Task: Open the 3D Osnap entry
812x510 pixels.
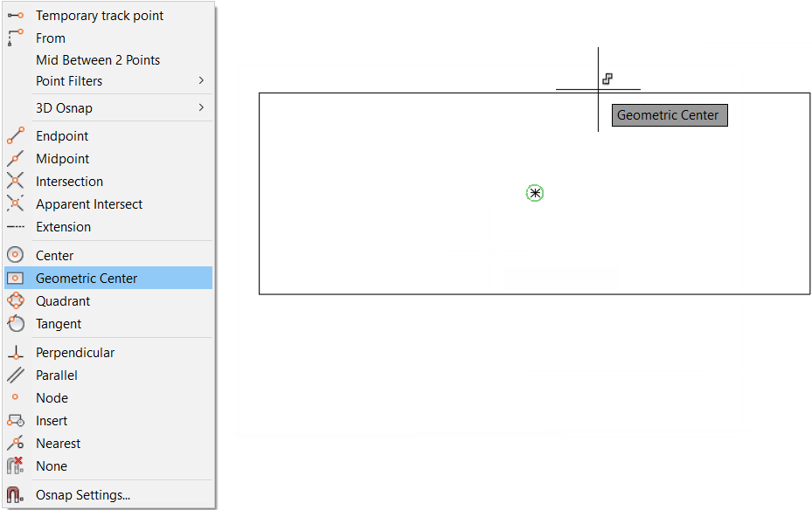Action: [64, 108]
